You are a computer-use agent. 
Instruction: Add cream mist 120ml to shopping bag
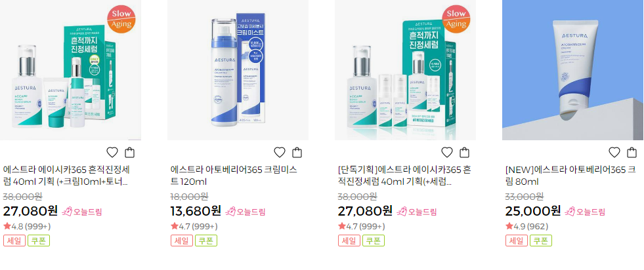pyautogui.click(x=297, y=153)
